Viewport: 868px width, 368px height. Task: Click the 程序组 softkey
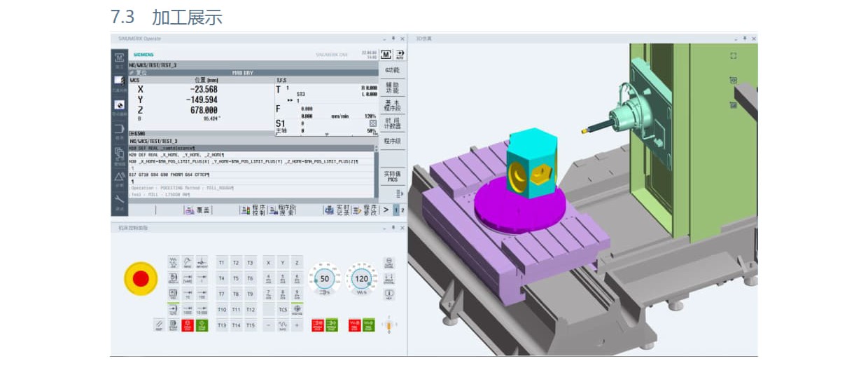393,141
